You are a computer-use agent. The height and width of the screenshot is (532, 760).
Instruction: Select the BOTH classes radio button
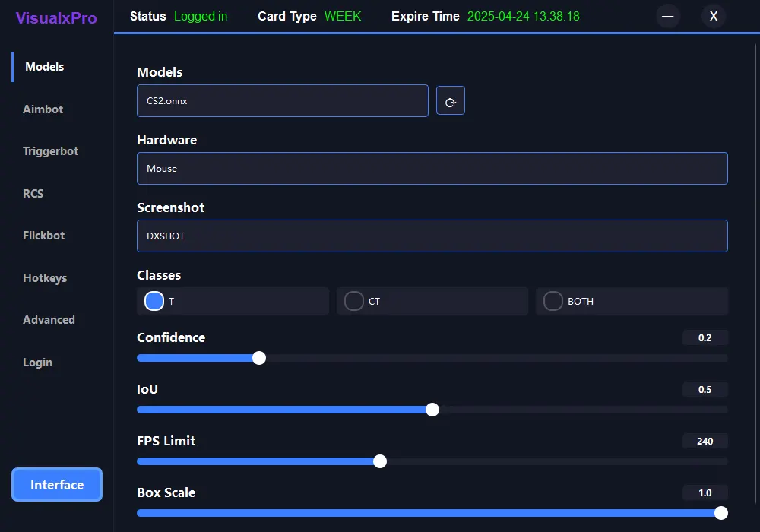(x=553, y=301)
